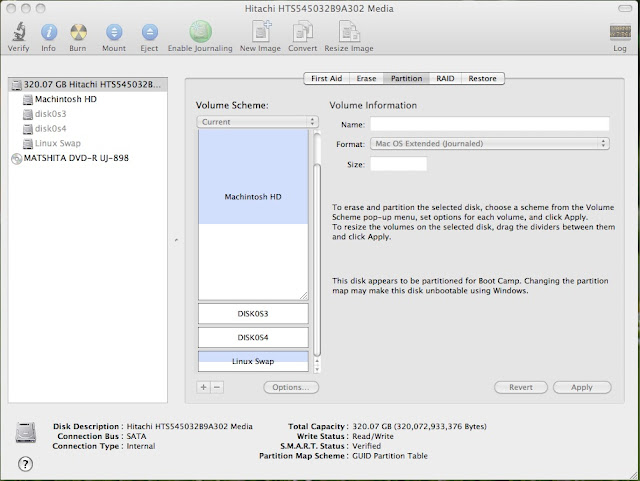The height and width of the screenshot is (481, 640).
Task: Click the Eject toolbar icon
Action: (x=150, y=32)
